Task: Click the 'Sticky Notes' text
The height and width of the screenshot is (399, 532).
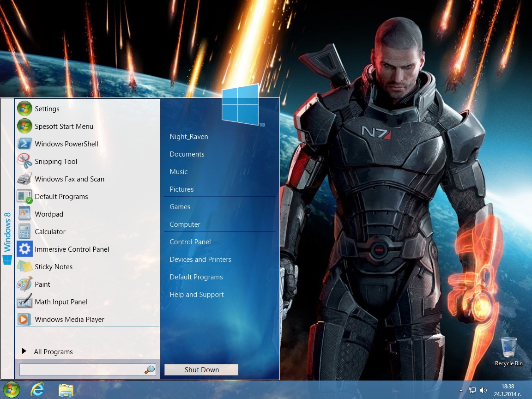Action: coord(54,266)
